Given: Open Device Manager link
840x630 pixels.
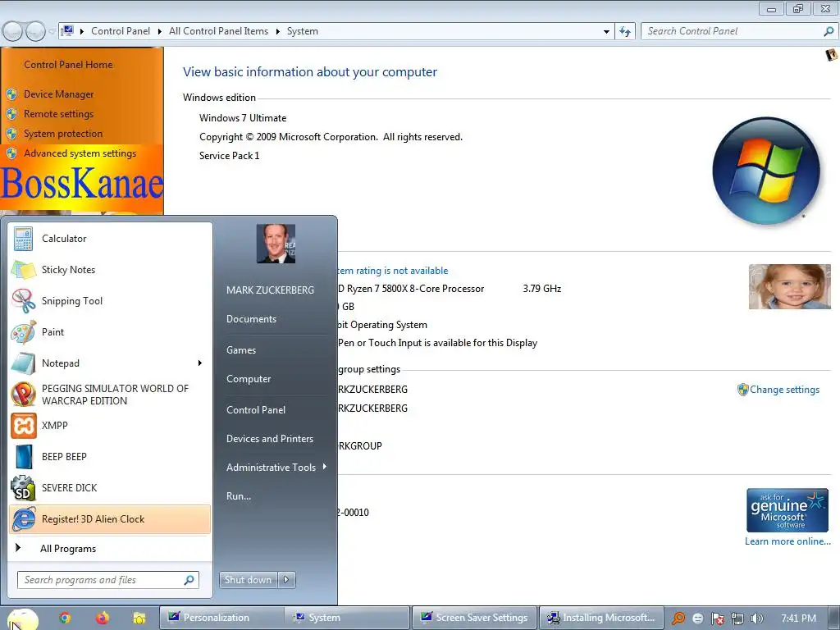Looking at the screenshot, I should [x=58, y=94].
